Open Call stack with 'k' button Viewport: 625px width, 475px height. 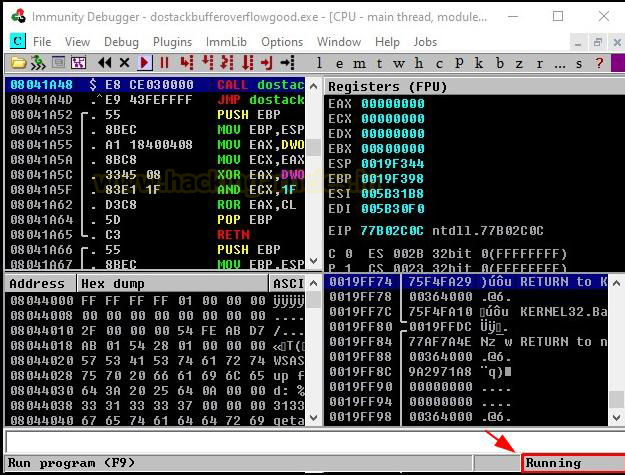point(479,63)
